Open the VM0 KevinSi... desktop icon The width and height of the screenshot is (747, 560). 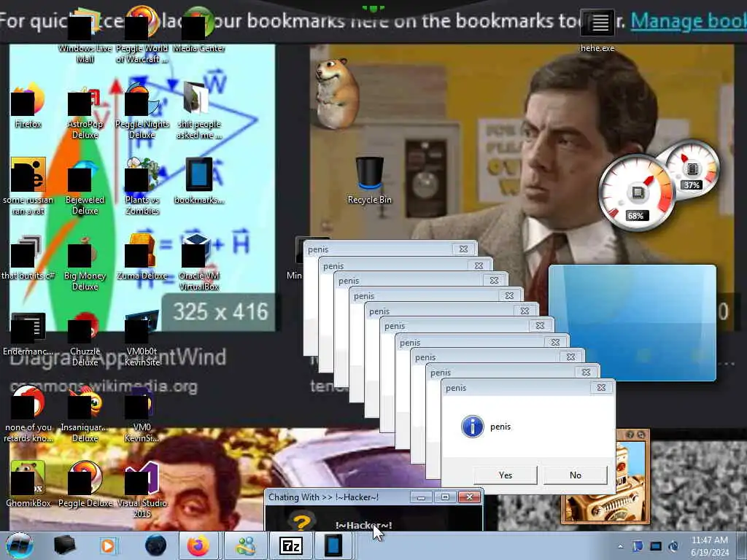point(142,414)
